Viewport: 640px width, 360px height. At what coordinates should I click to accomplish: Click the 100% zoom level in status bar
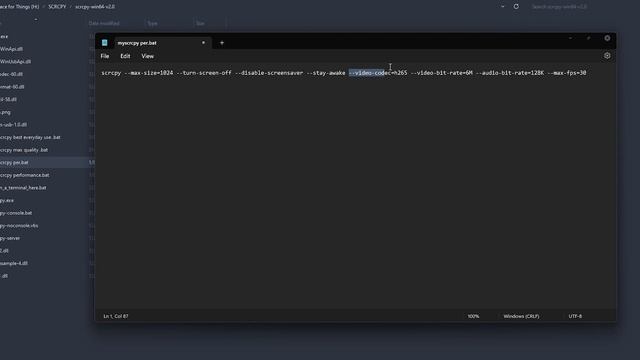[473, 316]
